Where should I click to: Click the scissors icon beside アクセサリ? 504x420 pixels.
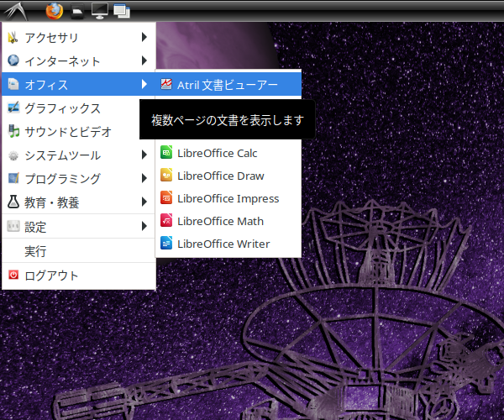point(13,37)
